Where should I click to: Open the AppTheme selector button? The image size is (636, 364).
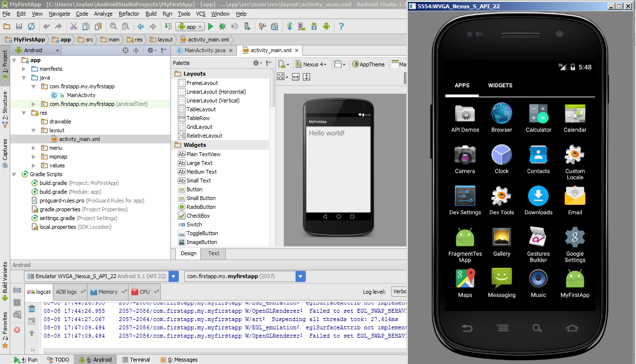tap(369, 64)
